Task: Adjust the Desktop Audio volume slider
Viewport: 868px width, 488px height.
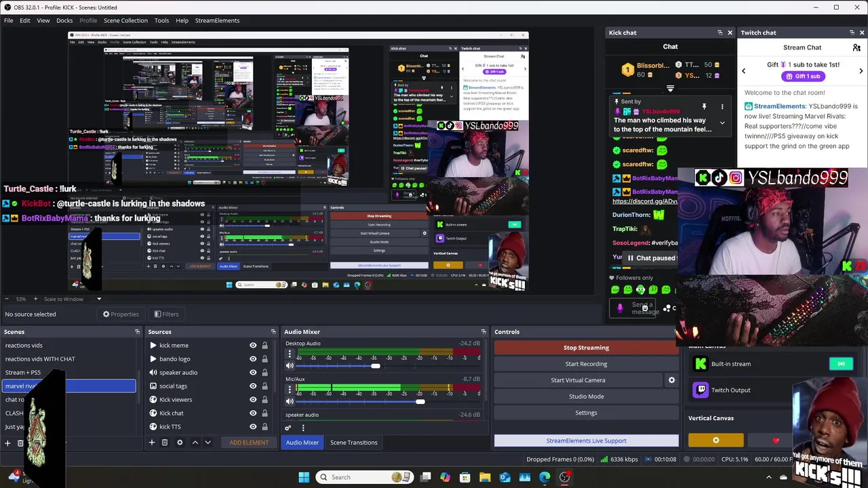Action: (376, 366)
